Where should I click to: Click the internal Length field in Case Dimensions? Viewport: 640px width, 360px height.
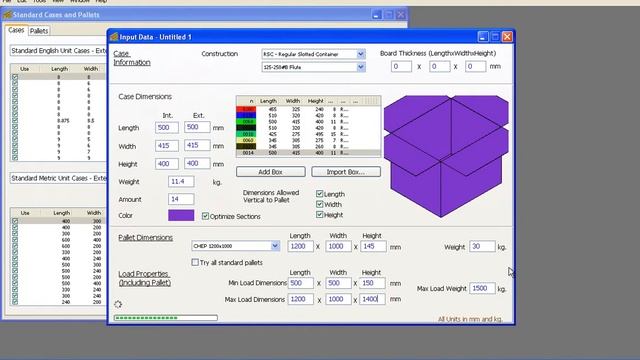point(167,127)
